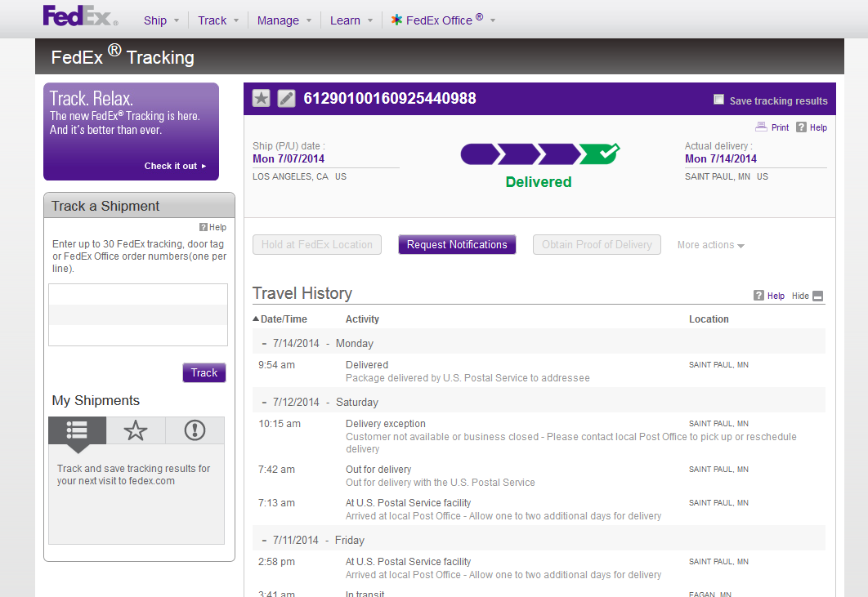Click the printer icon

761,127
